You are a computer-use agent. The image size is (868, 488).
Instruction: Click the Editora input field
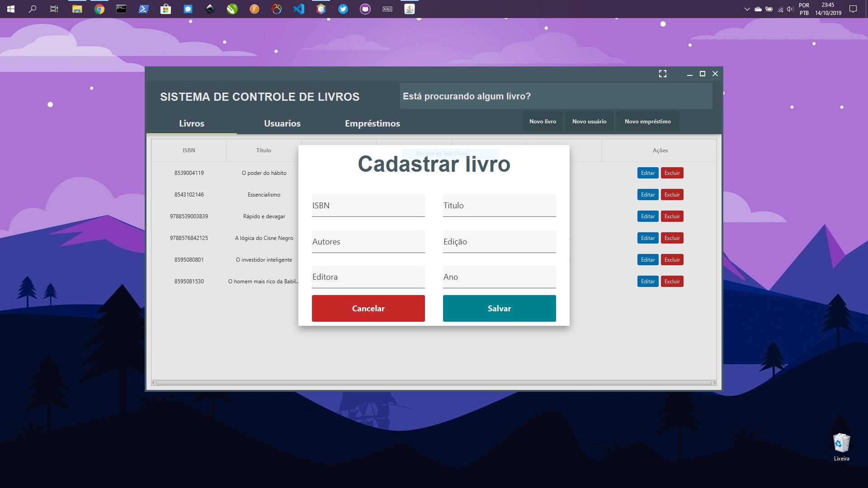(x=368, y=277)
